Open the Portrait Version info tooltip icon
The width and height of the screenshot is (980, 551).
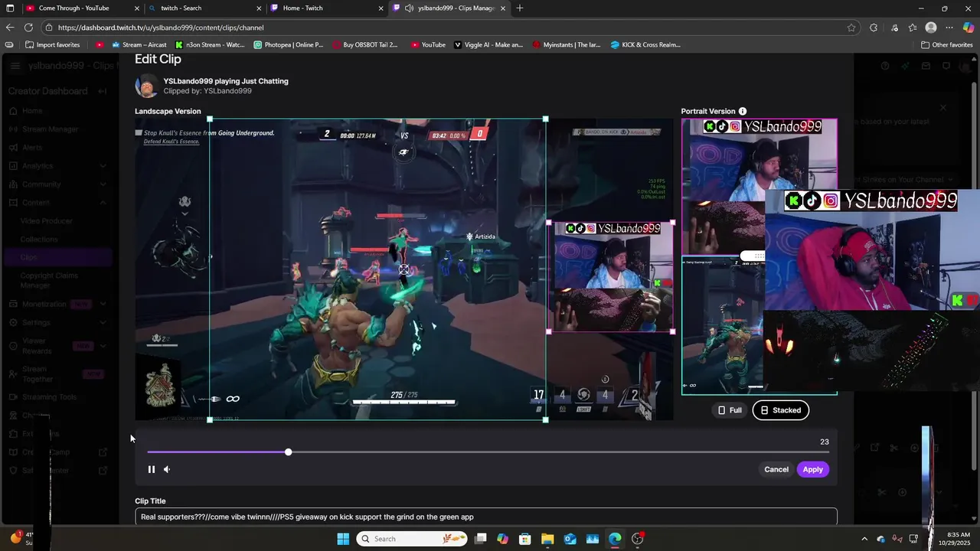coord(742,111)
